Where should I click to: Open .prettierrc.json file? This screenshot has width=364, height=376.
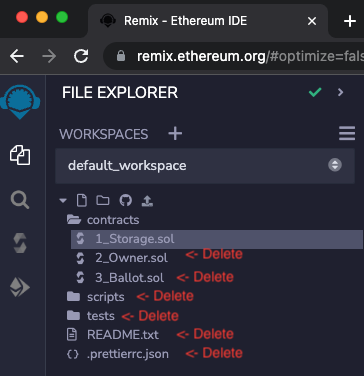point(118,354)
